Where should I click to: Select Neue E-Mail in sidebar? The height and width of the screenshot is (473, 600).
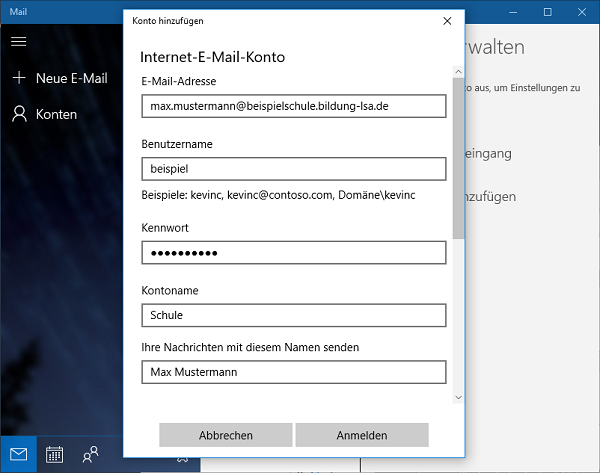click(71, 78)
